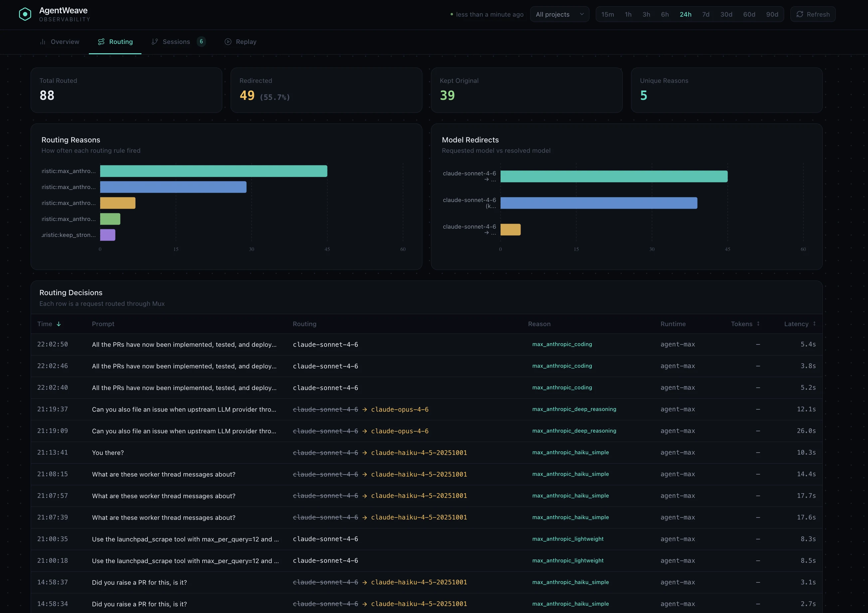Click max_anthropic_deep_reasoning tag at 21:19:09
Viewport: 868px width, 613px height.
[x=574, y=431]
